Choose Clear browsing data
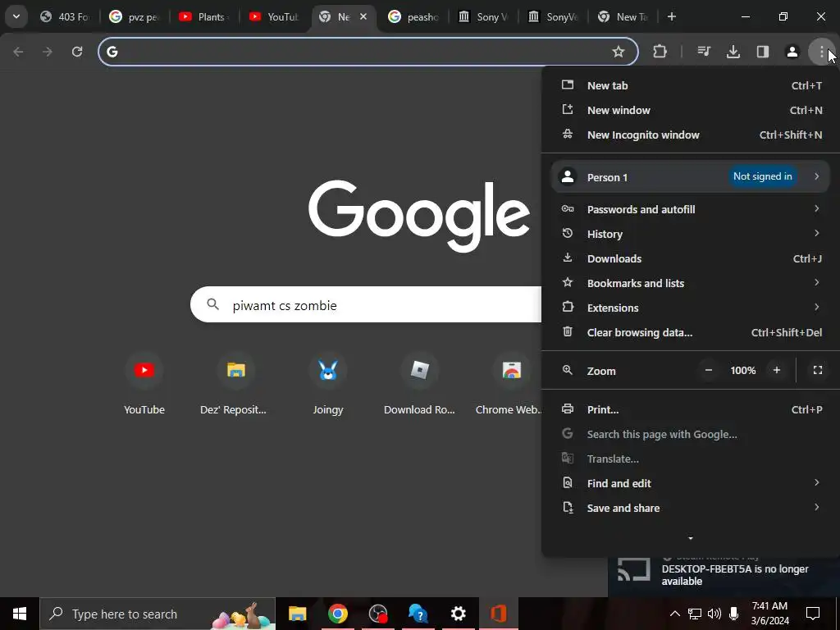Screen dimensions: 840x630 tap(691, 333)
